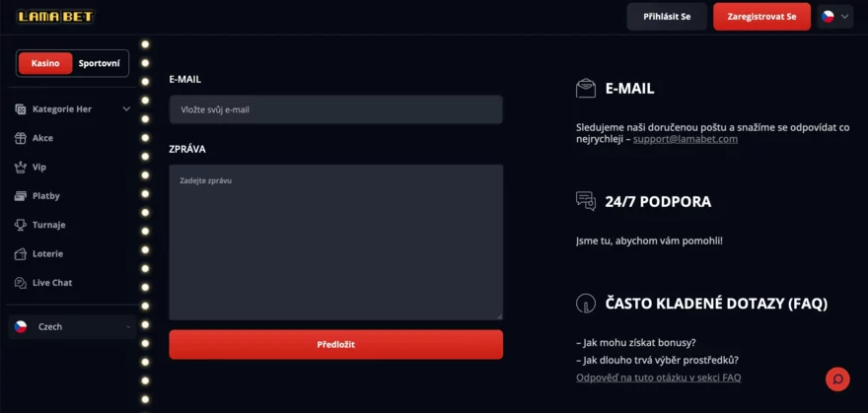Click the Zaregistrovat Se button

[761, 17]
